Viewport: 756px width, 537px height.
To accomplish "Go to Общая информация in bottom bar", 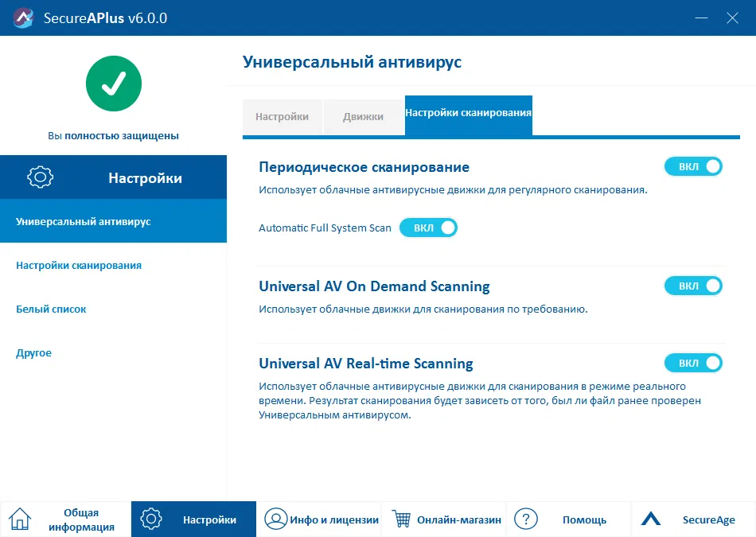I will click(81, 519).
